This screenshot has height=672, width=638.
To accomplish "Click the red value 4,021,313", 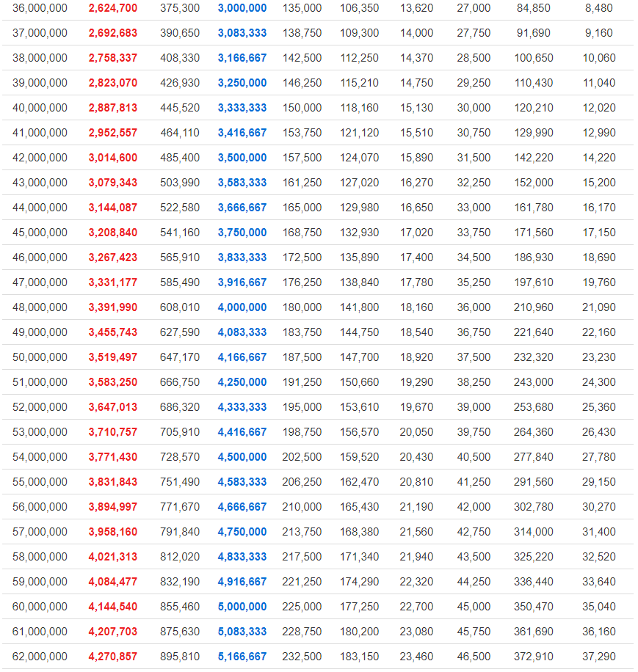I will pos(113,557).
